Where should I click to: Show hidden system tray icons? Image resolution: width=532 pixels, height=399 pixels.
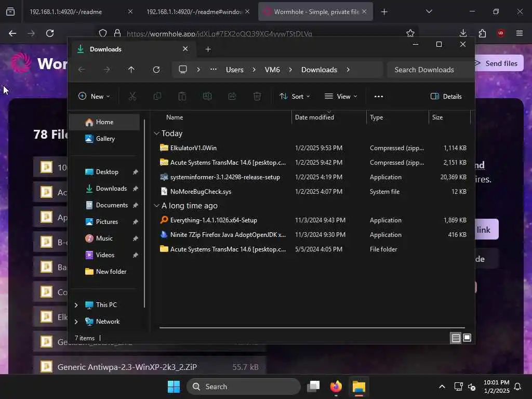click(442, 387)
